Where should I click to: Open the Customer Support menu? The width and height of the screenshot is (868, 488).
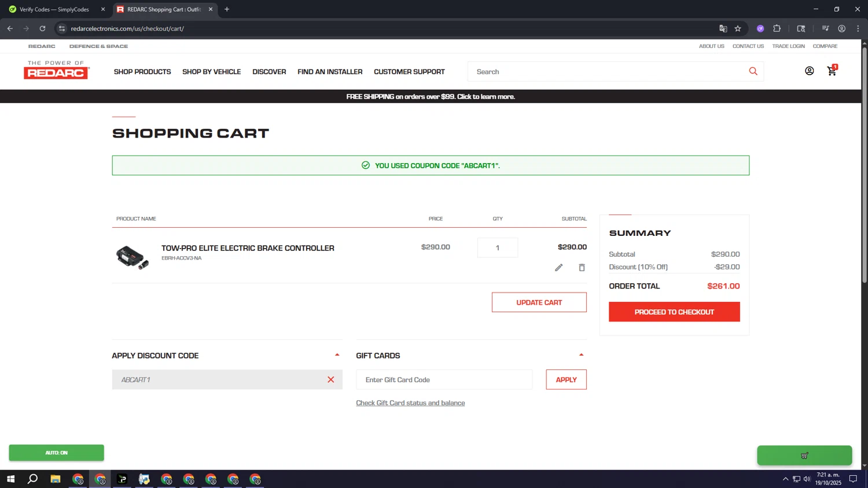(x=409, y=72)
